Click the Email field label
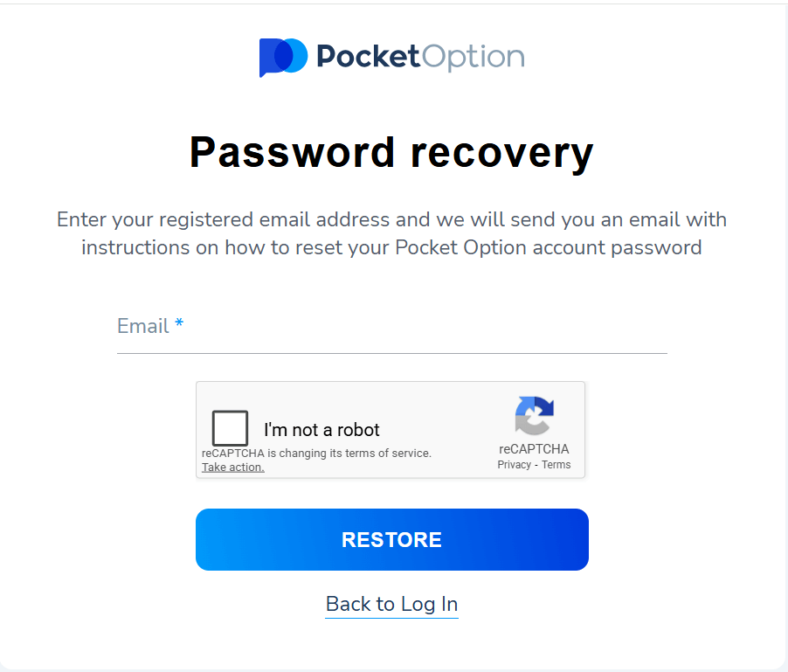 click(x=142, y=327)
